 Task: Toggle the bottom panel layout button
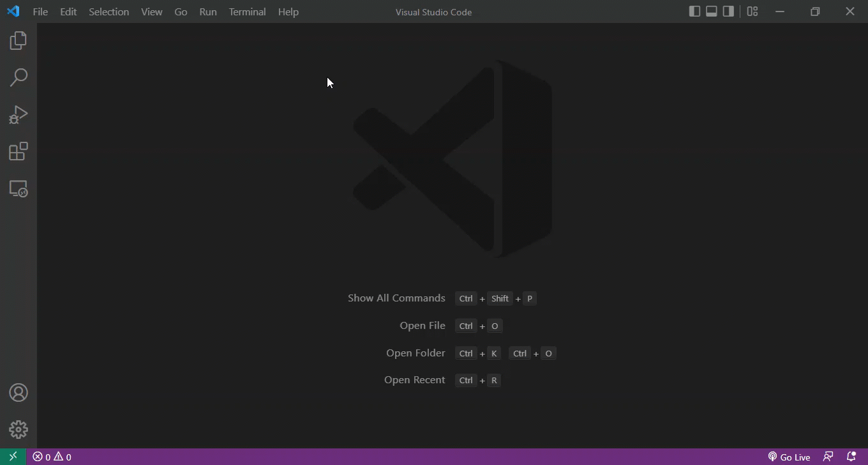(711, 11)
